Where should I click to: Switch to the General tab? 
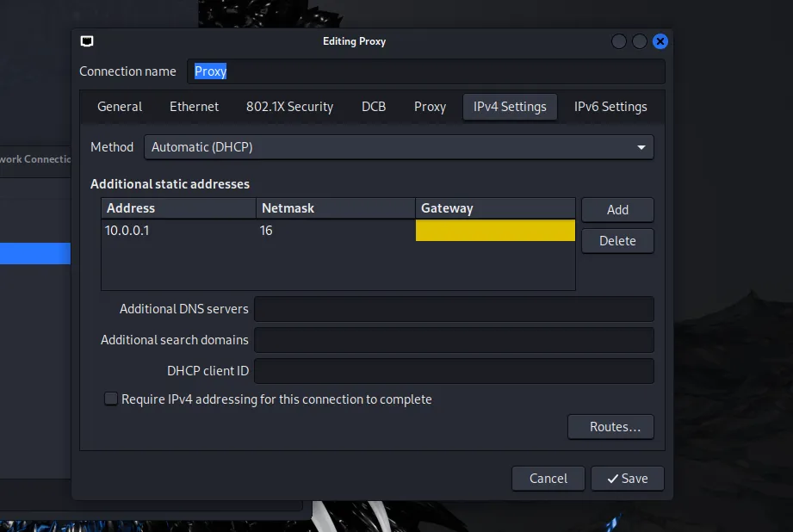coord(120,107)
